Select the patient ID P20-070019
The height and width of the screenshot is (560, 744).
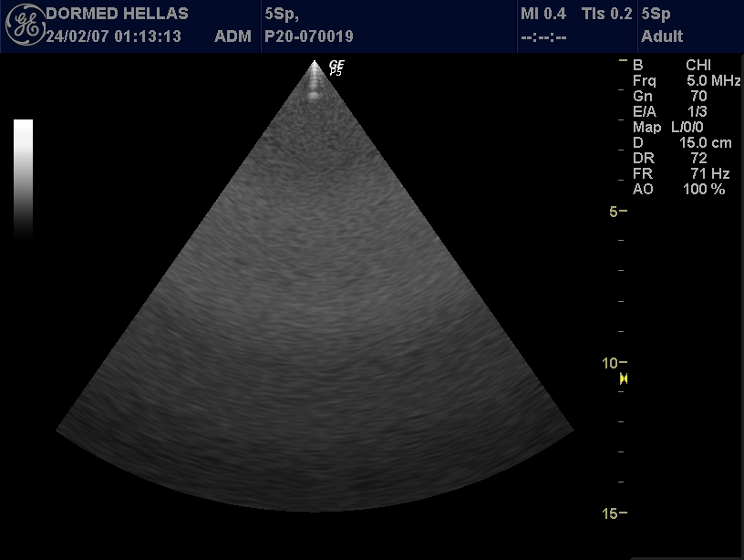[308, 37]
